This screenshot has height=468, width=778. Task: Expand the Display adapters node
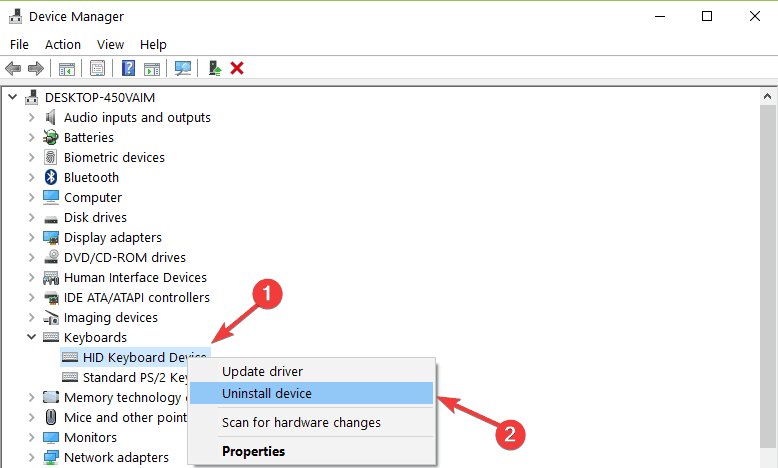tap(31, 237)
